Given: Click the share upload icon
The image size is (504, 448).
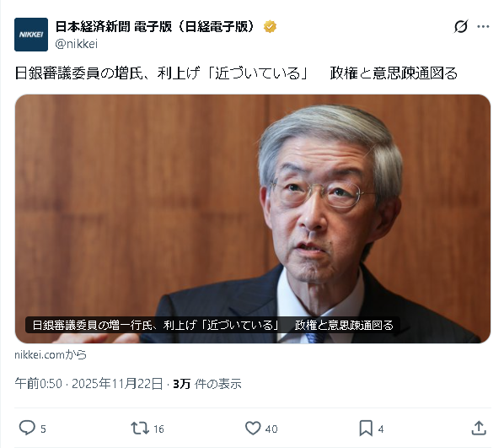Looking at the screenshot, I should pos(479,428).
